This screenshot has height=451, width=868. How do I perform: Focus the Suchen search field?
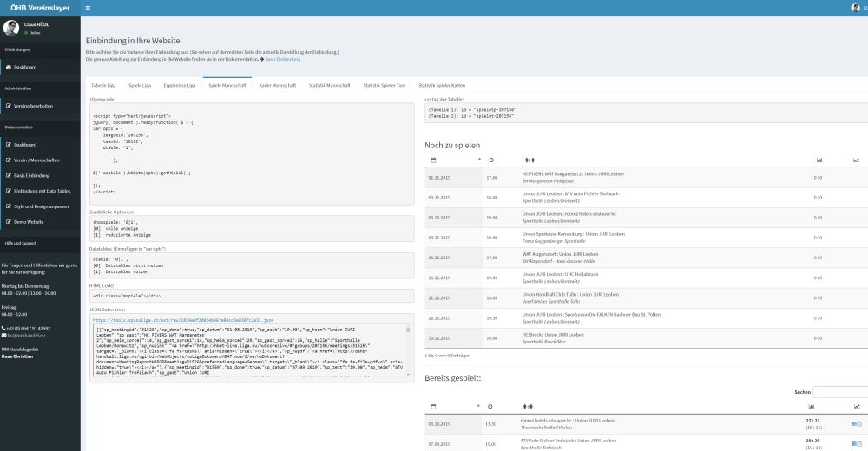coord(840,392)
